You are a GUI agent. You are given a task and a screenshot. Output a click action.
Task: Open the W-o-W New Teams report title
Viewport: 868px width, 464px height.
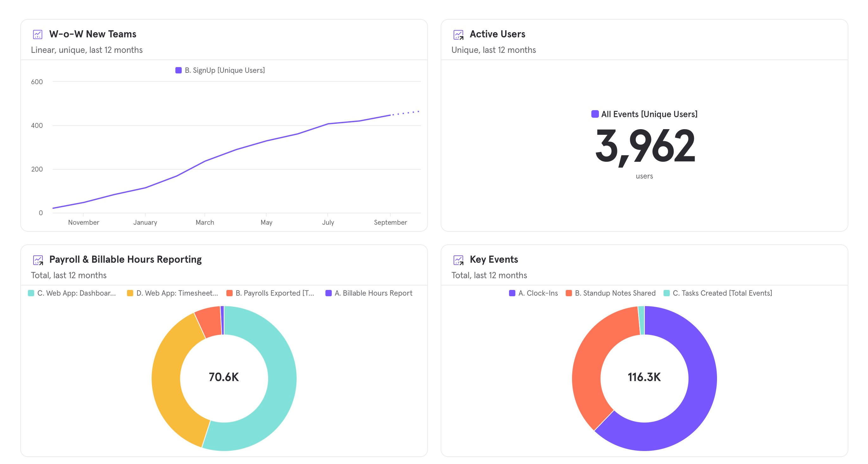click(x=93, y=34)
